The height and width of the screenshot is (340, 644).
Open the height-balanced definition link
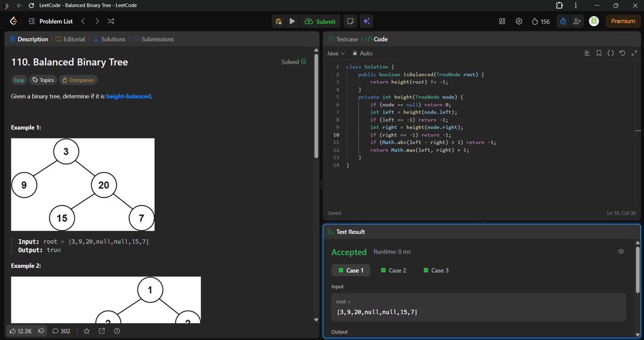[x=128, y=96]
